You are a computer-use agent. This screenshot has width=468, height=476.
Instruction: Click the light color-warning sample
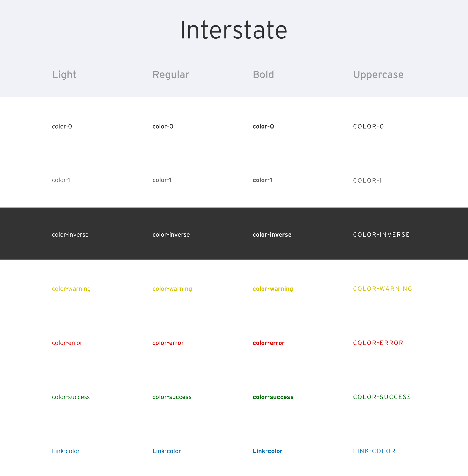[x=71, y=289]
